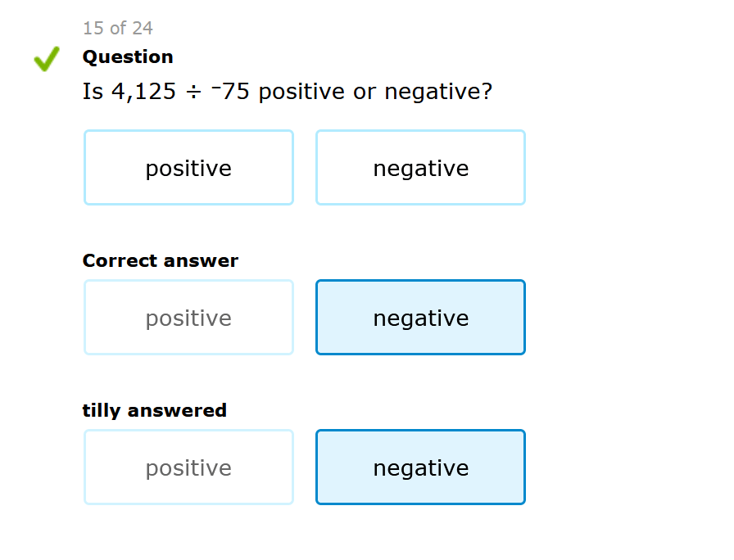The width and height of the screenshot is (734, 560).
Task: Click positive box under Correct answer
Action: 188,318
